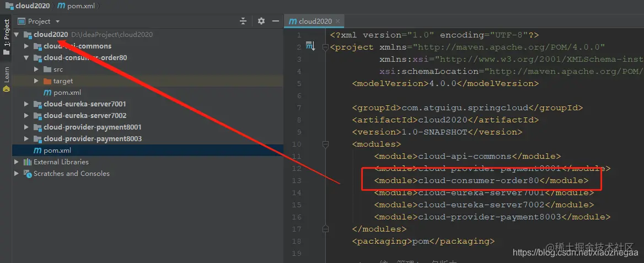The image size is (644, 263).
Task: Expand cloud-eureka-server7001 module
Action: pyautogui.click(x=26, y=104)
